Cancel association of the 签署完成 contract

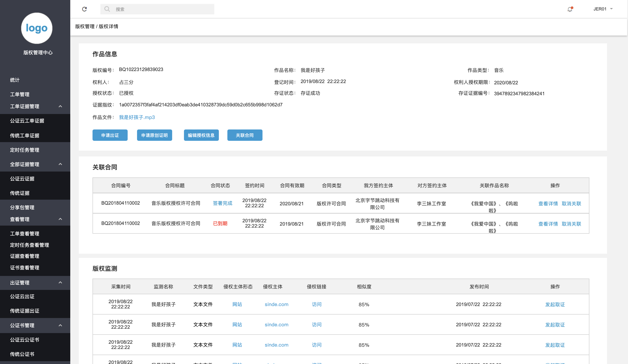[571, 204]
